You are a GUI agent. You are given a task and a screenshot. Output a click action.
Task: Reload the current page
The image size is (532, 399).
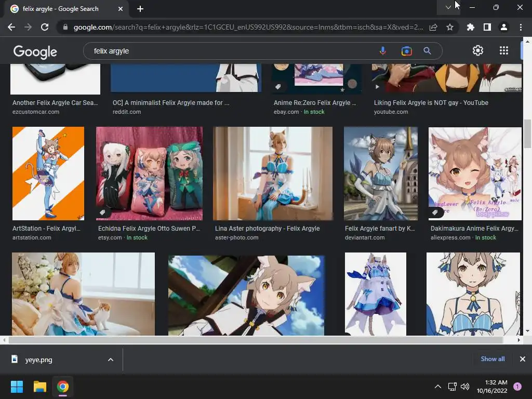coord(45,27)
